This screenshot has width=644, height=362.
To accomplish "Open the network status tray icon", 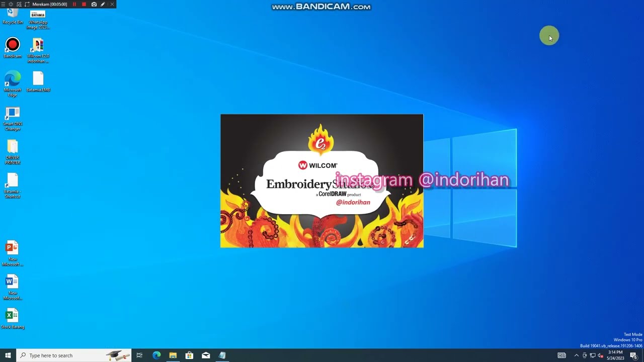I will click(x=592, y=355).
